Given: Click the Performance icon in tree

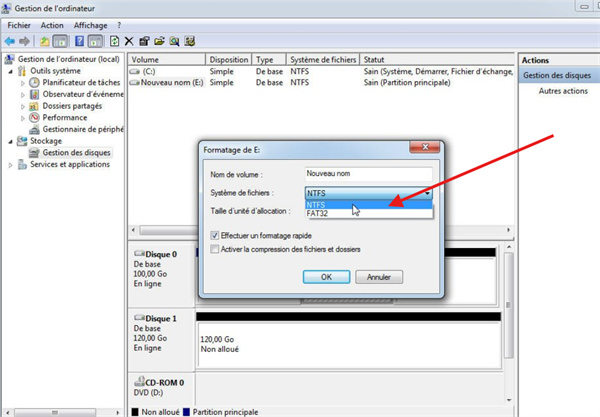Looking at the screenshot, I should pos(34,117).
